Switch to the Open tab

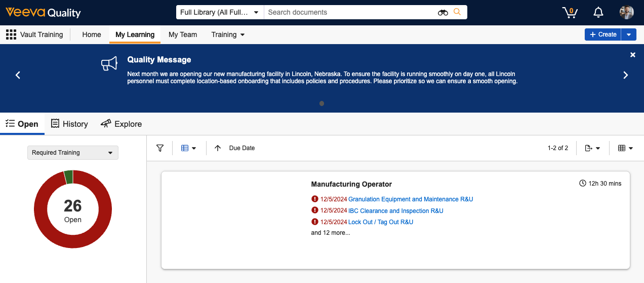point(22,124)
